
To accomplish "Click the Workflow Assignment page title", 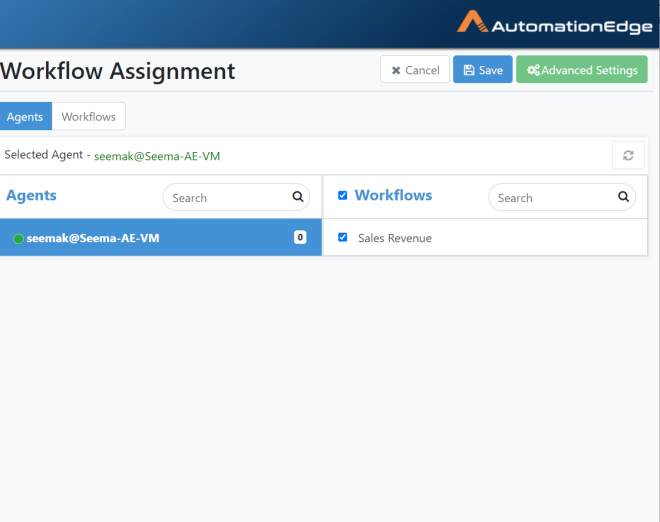I will tap(117, 71).
